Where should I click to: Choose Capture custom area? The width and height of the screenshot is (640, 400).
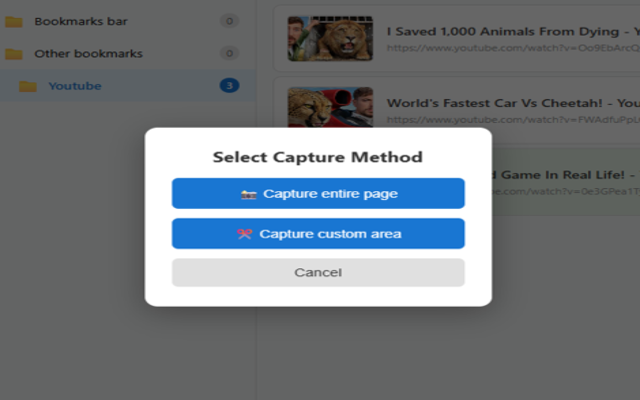click(x=318, y=234)
